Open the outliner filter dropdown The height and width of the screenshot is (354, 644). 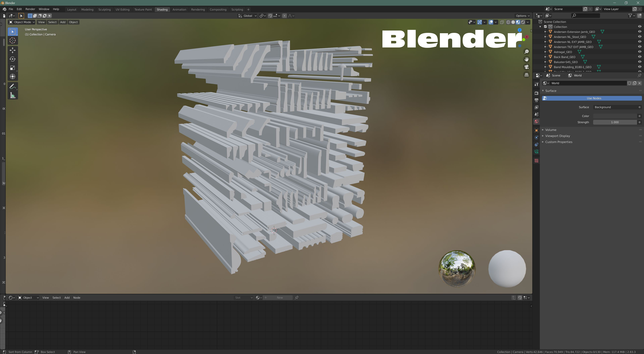click(x=631, y=15)
